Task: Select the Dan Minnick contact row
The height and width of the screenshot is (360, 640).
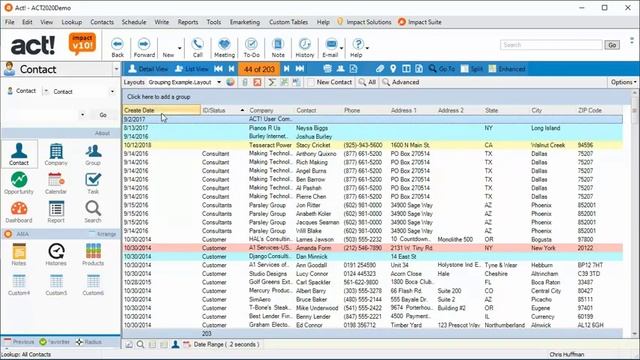Action: click(373, 256)
